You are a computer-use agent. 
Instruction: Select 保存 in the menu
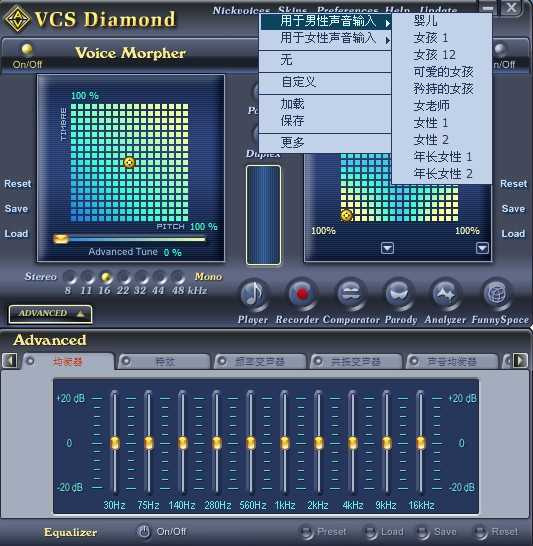tap(325, 120)
